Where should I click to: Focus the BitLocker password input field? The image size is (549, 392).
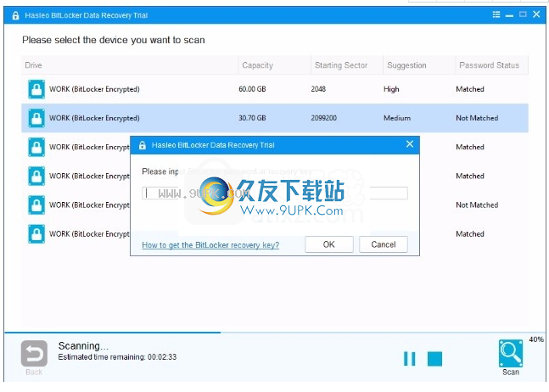tap(275, 193)
